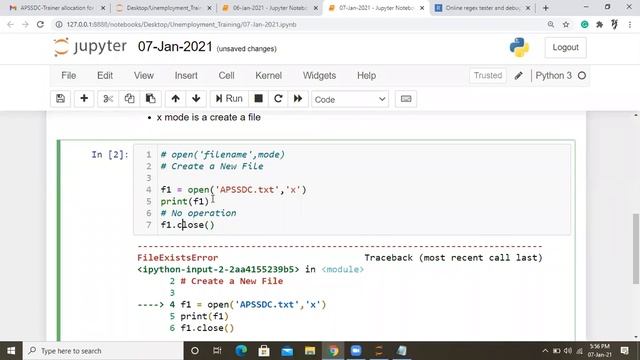Open Chrome three-dot menu
Screen dimensions: 640x360
(x=630, y=24)
